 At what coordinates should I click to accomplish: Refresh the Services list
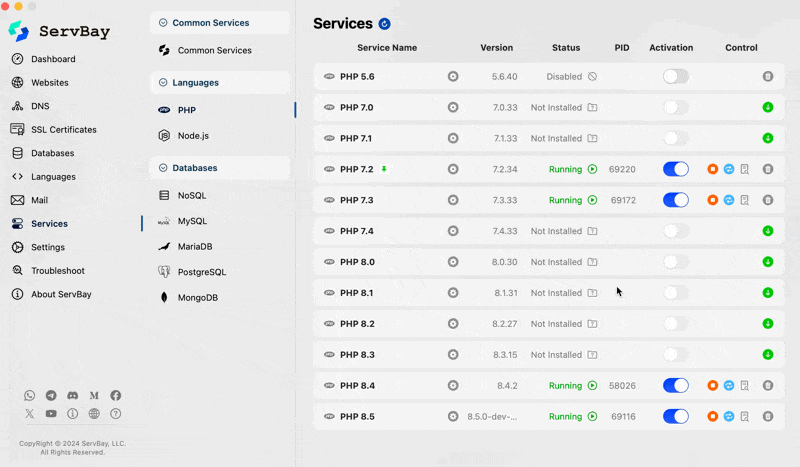[385, 24]
